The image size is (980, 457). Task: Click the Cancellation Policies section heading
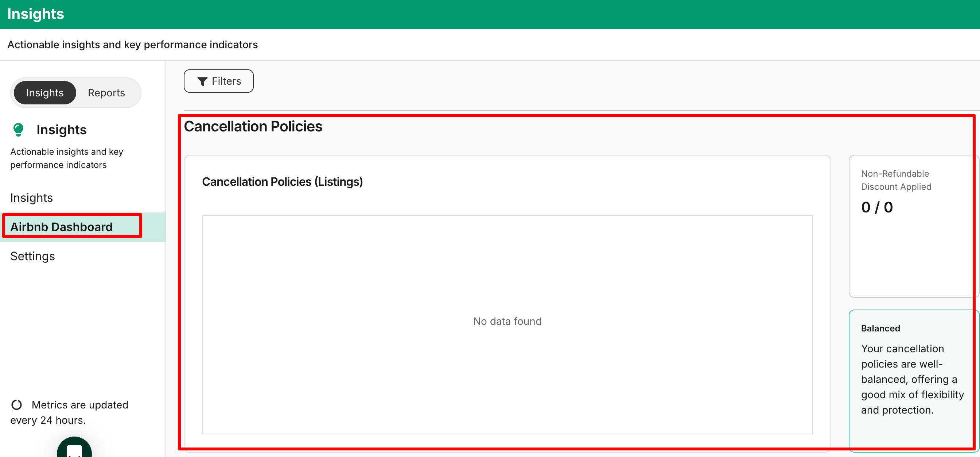pos(253,126)
